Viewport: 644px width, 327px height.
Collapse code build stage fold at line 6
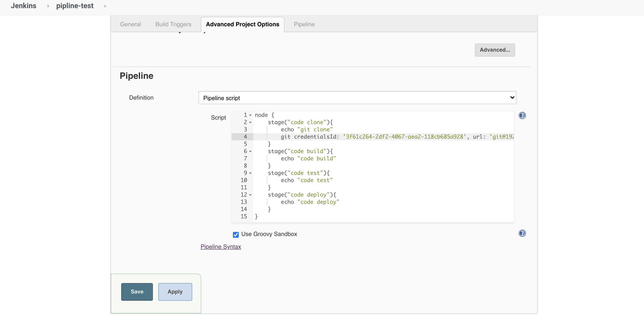(x=250, y=151)
